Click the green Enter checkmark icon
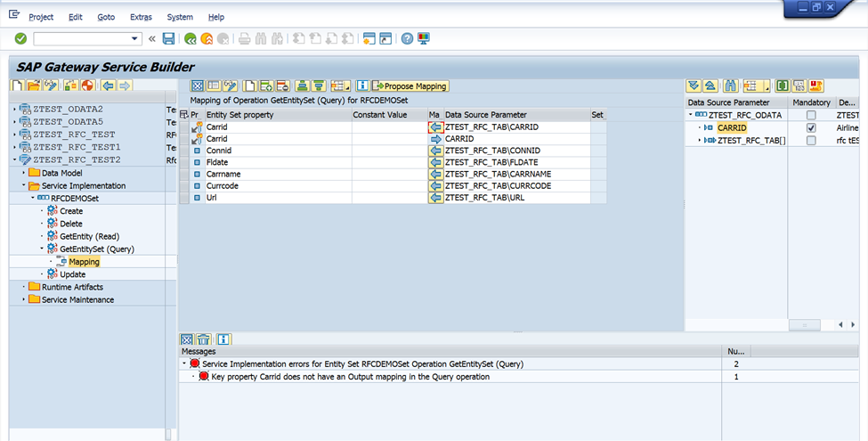The height and width of the screenshot is (441, 868). [x=20, y=38]
